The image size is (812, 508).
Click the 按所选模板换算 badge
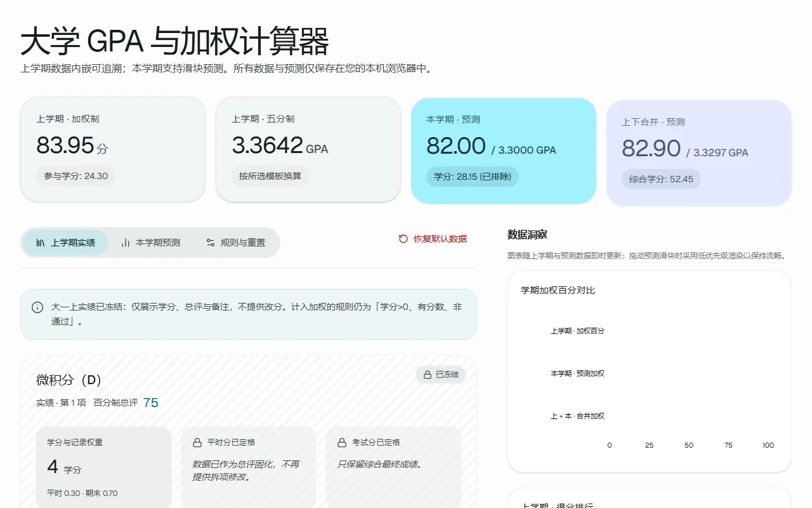point(270,176)
